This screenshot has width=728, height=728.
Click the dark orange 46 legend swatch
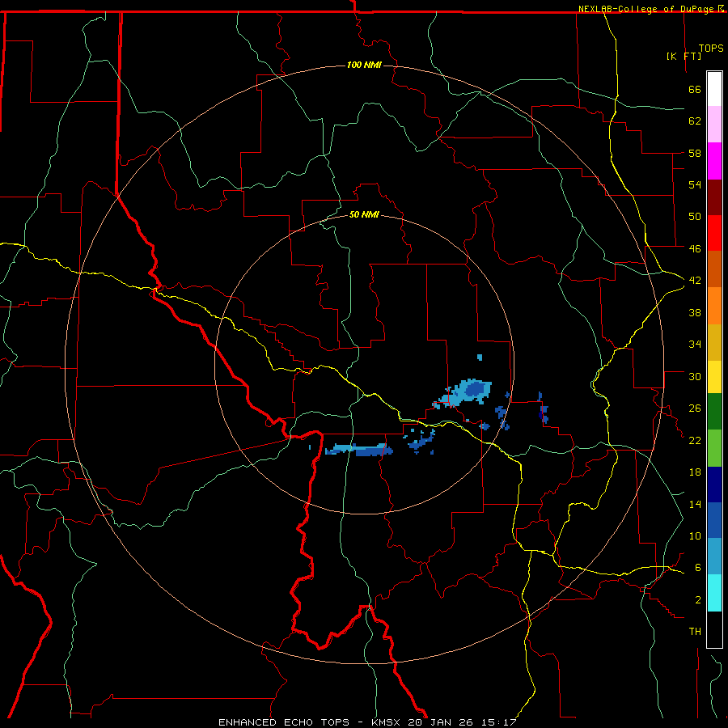pyautogui.click(x=714, y=269)
